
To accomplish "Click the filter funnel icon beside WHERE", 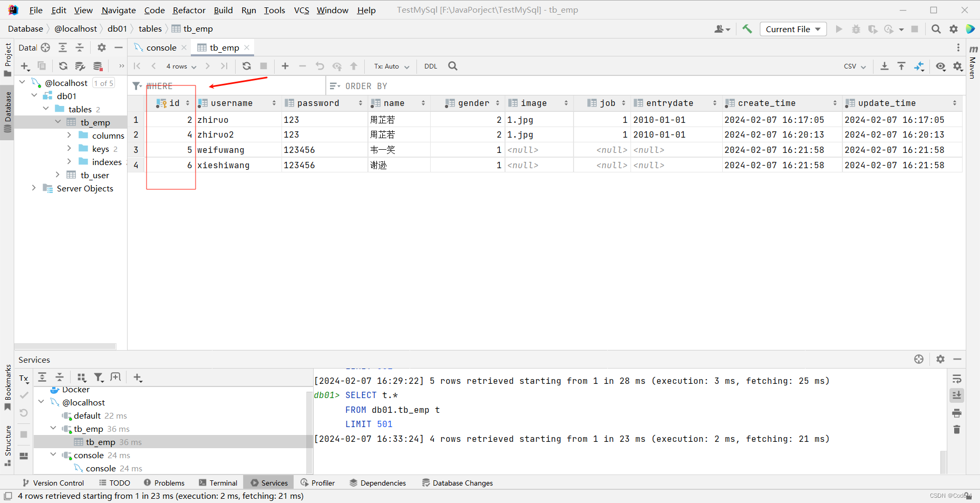I will tap(137, 86).
